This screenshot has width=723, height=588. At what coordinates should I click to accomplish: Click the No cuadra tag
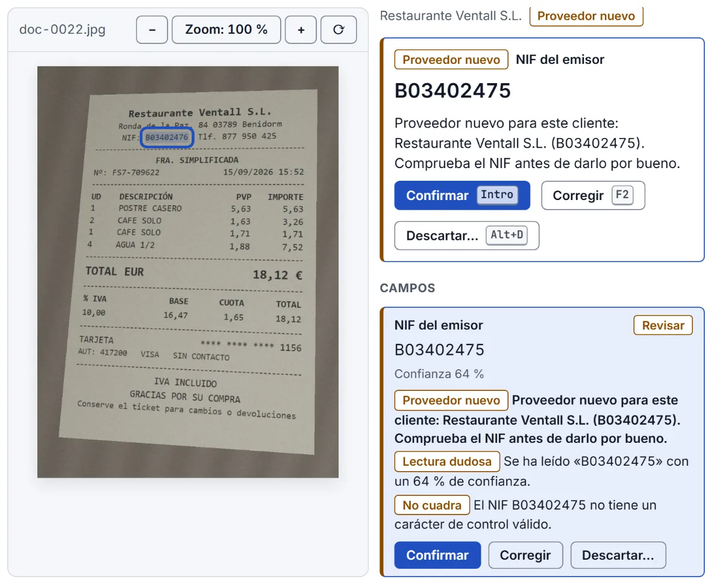(x=432, y=505)
